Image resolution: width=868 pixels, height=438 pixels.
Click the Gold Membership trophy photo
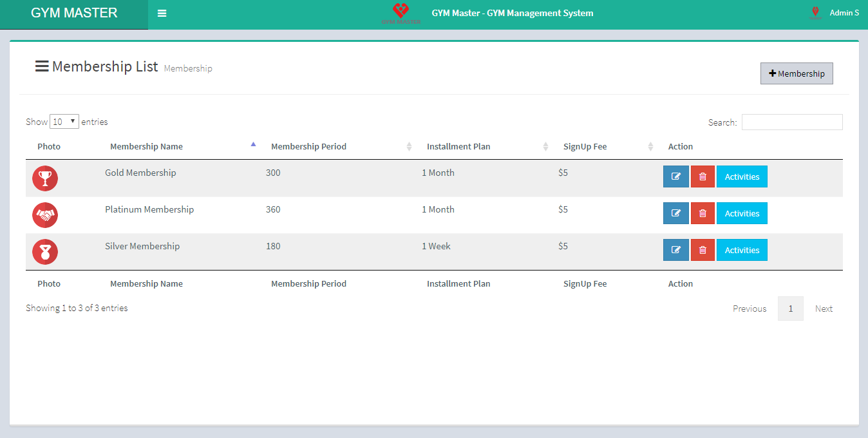point(45,178)
